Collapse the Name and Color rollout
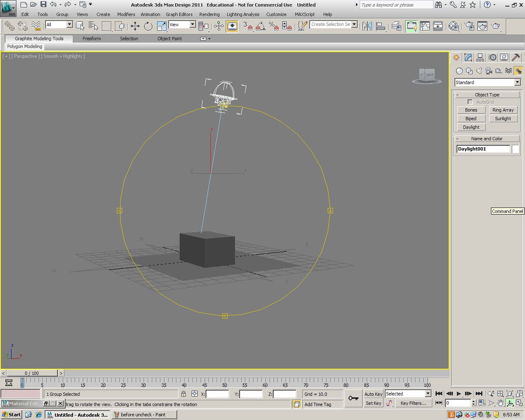The image size is (525, 420). pos(487,139)
